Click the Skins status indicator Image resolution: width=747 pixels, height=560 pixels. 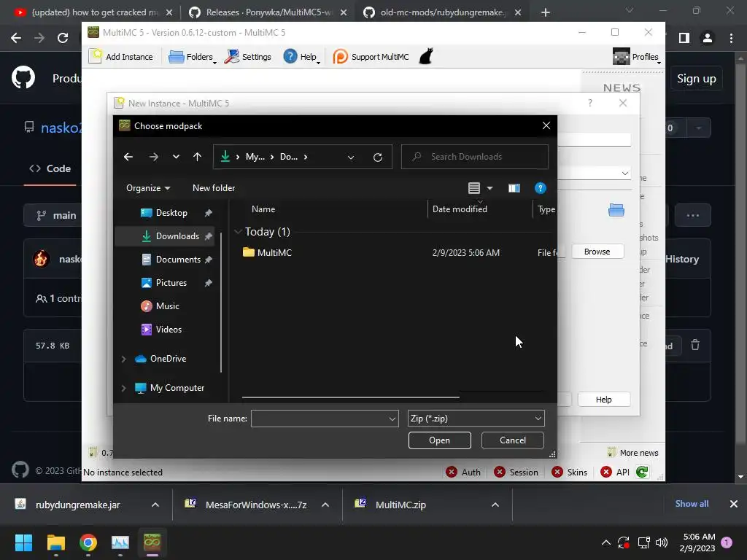click(x=569, y=472)
